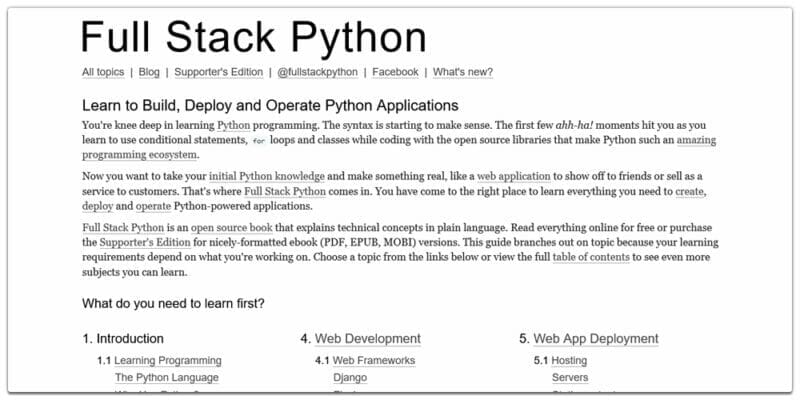The height and width of the screenshot is (400, 800).
Task: Go to the Blog page
Action: point(149,72)
